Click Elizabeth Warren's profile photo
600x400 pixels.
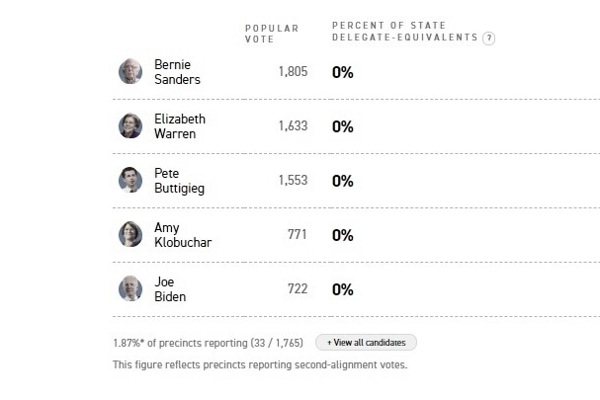tap(130, 126)
